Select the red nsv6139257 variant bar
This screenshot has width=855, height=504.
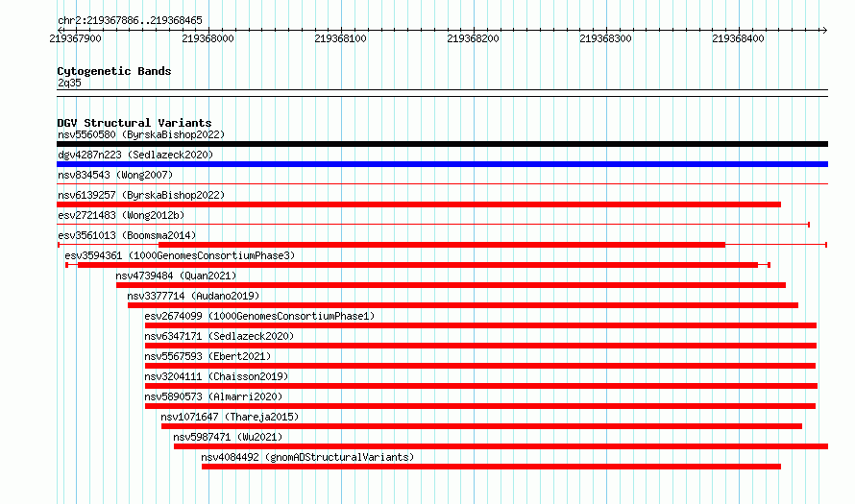coord(419,204)
